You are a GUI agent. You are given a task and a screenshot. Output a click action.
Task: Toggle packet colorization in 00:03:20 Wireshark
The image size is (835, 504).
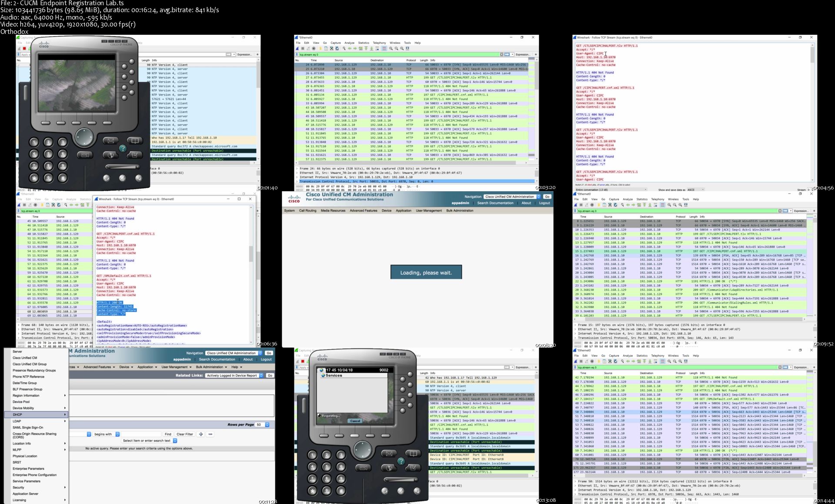[384, 48]
